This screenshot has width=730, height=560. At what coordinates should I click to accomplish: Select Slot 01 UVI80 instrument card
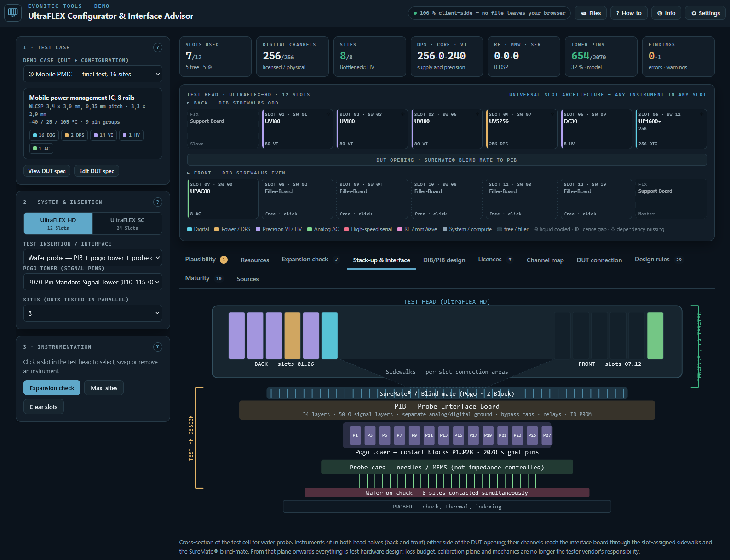pos(297,129)
